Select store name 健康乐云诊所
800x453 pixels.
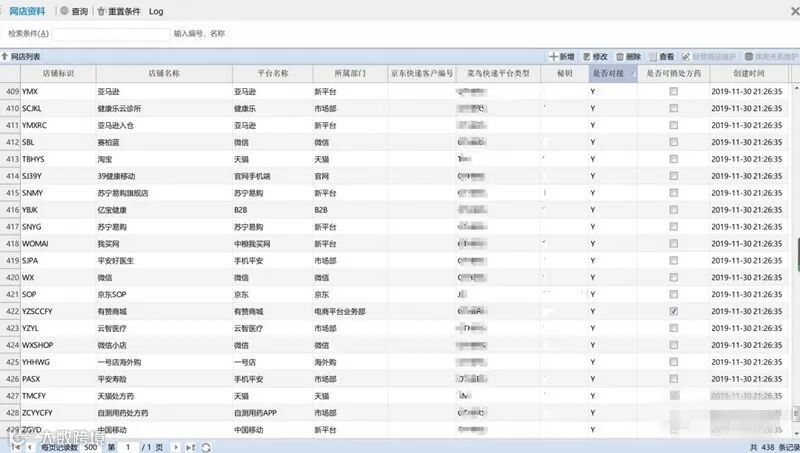[119, 108]
